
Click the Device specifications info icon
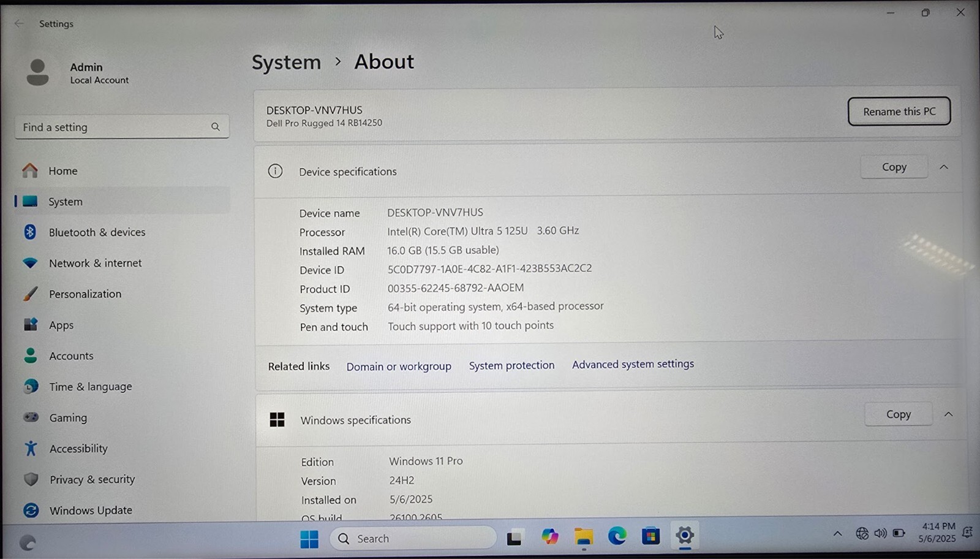pyautogui.click(x=276, y=171)
